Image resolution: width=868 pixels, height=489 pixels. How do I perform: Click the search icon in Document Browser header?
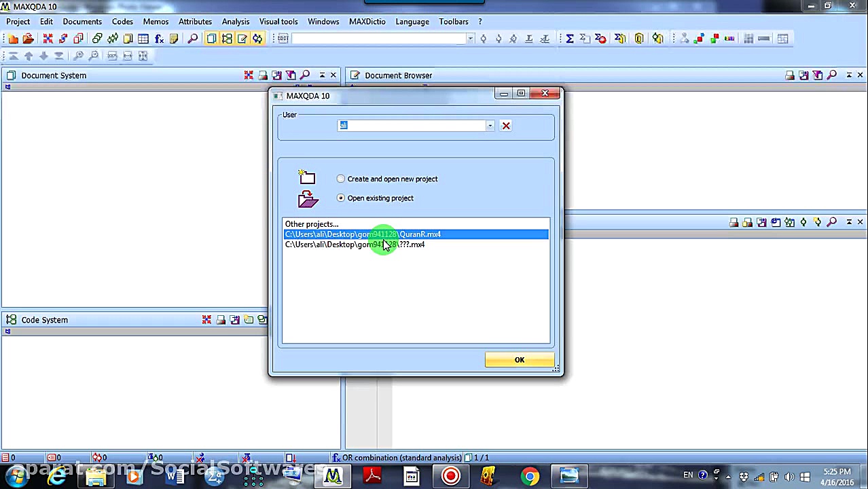coord(832,75)
